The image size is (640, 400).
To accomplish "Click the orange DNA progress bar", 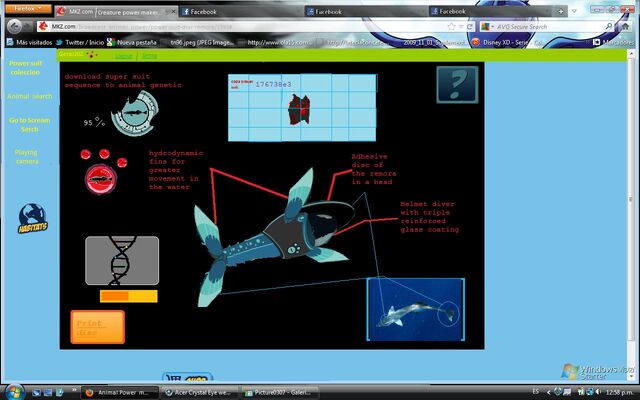I will (129, 296).
